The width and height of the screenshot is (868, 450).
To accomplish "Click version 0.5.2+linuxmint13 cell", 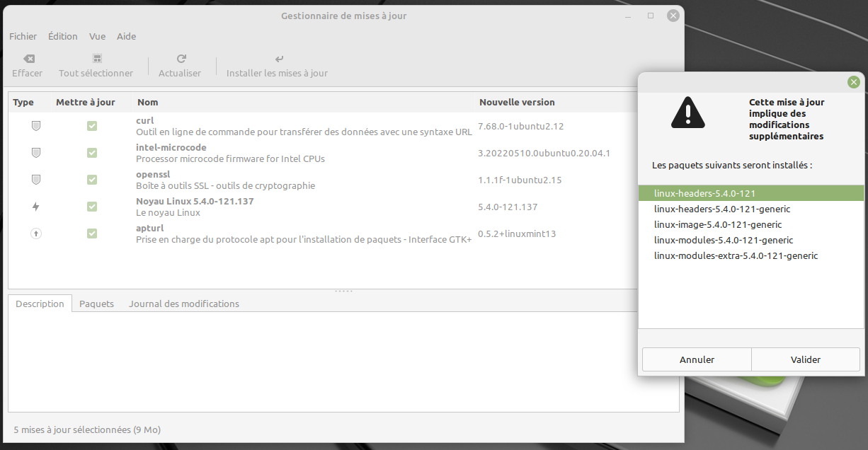I will [x=517, y=233].
